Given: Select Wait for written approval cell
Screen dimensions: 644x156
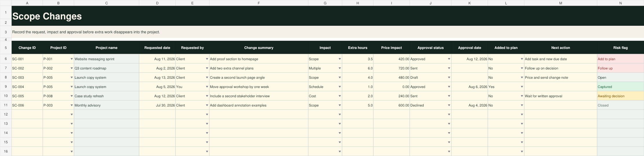Looking at the screenshot, I should tap(561, 96).
